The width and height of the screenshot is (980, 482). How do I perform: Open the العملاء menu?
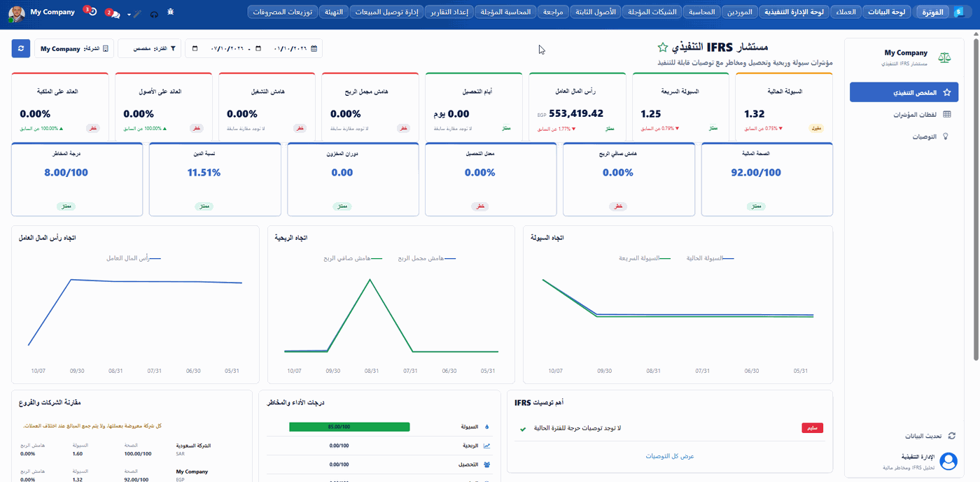point(846,12)
